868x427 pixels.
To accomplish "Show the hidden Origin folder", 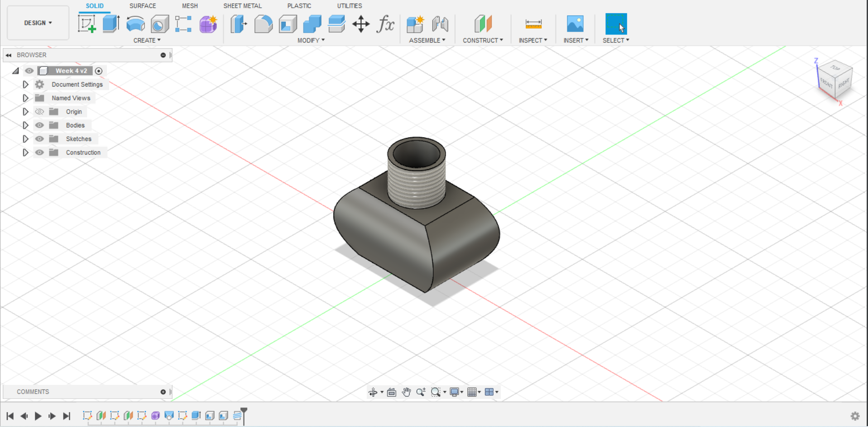I will 39,112.
